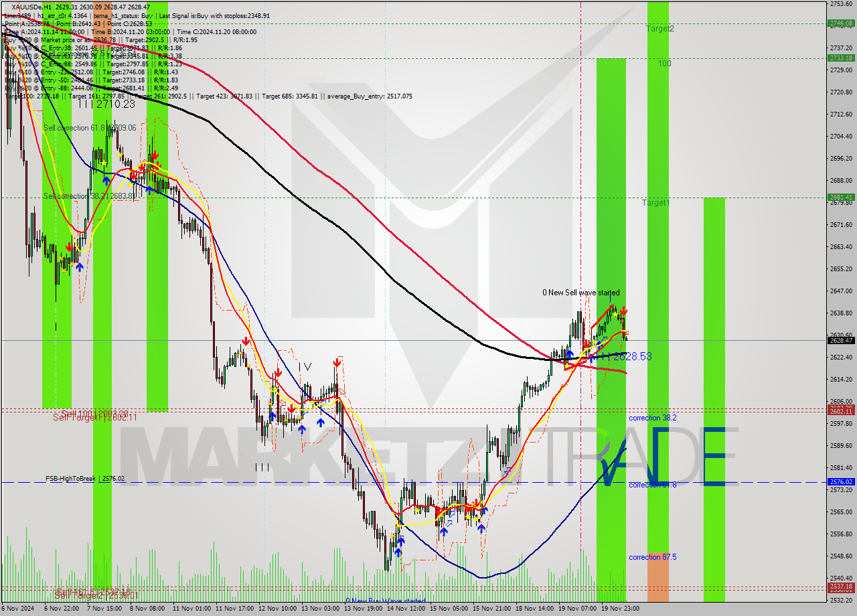Click the 2753.60 value on the price scale
857x616 pixels.
(841, 4)
